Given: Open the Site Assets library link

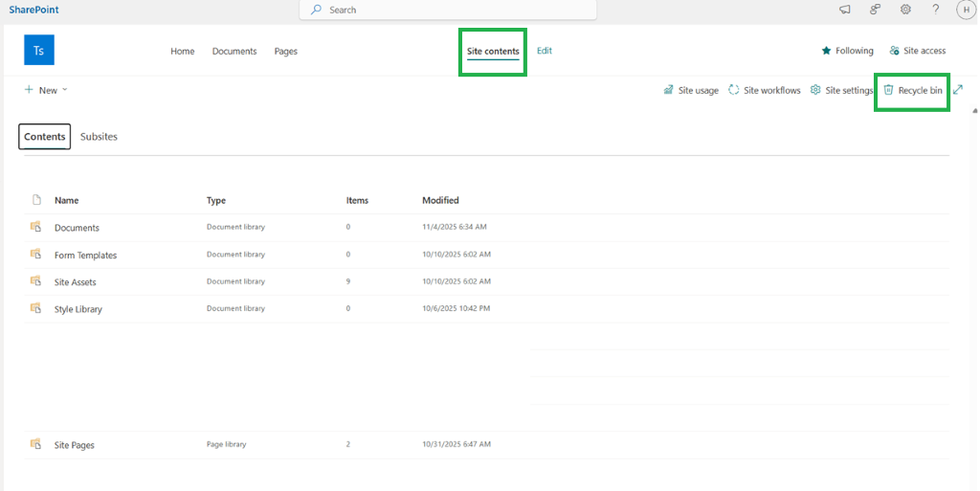Looking at the screenshot, I should [75, 281].
